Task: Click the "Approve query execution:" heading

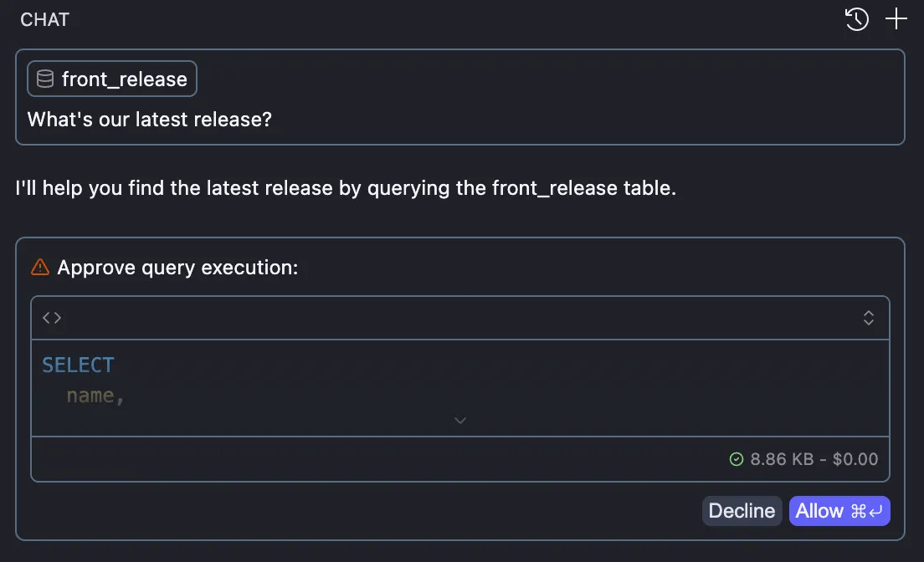Action: [x=177, y=268]
